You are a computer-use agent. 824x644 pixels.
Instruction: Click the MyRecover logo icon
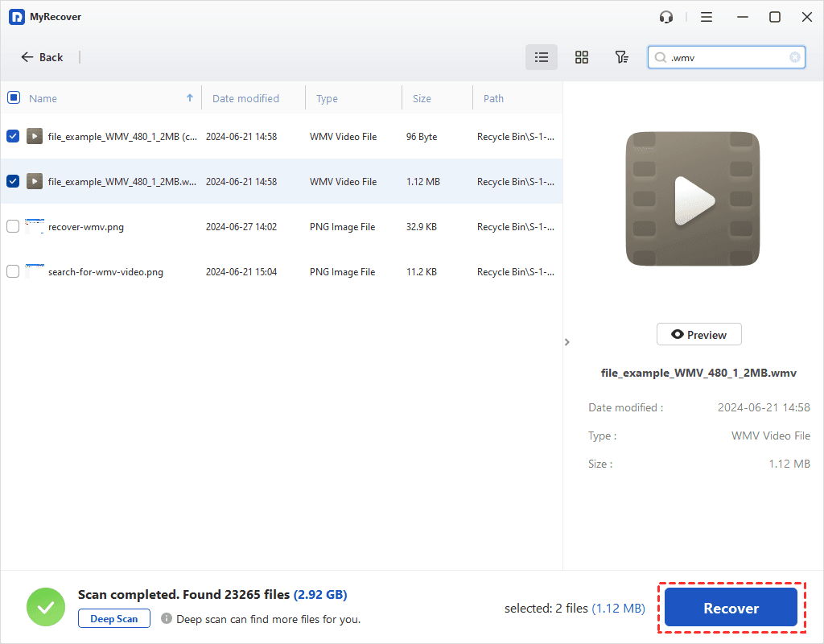(16, 16)
